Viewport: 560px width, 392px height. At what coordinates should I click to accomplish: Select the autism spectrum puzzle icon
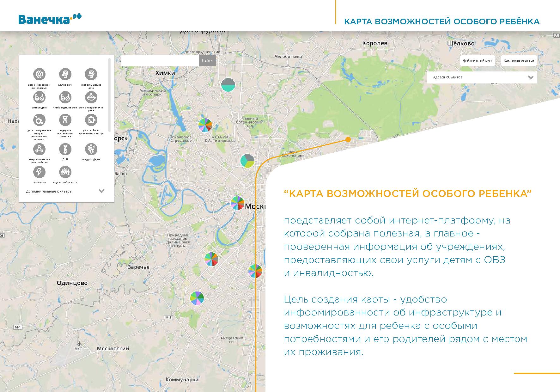coord(91,120)
